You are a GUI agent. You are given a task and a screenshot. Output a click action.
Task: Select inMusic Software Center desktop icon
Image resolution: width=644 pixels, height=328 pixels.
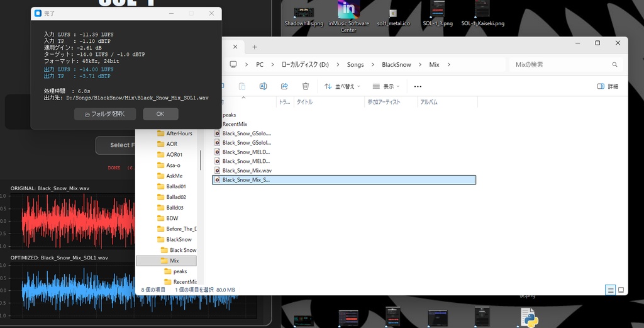348,16
